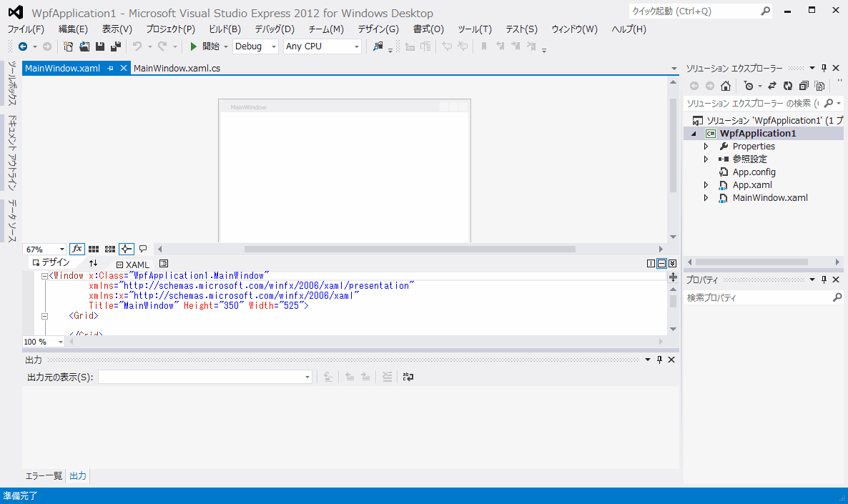Collapse the Window element in XAML editor

pyautogui.click(x=45, y=276)
